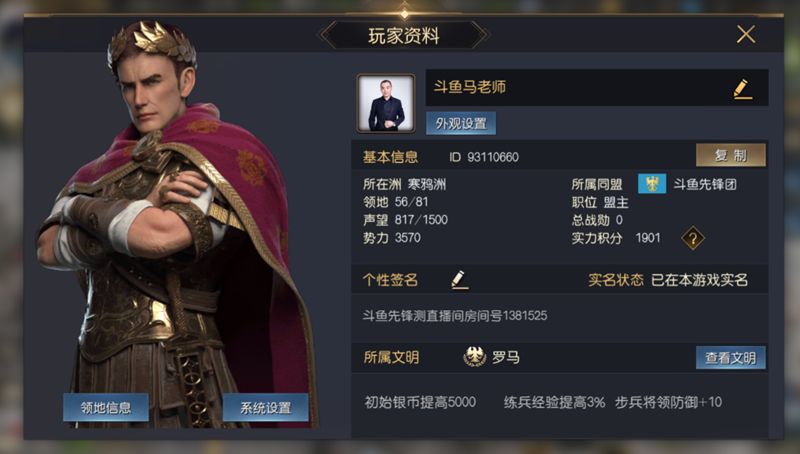The image size is (800, 454).
Task: Click the signature text 斗鱼先锋测直播间房间号
Action: pyautogui.click(x=432, y=316)
